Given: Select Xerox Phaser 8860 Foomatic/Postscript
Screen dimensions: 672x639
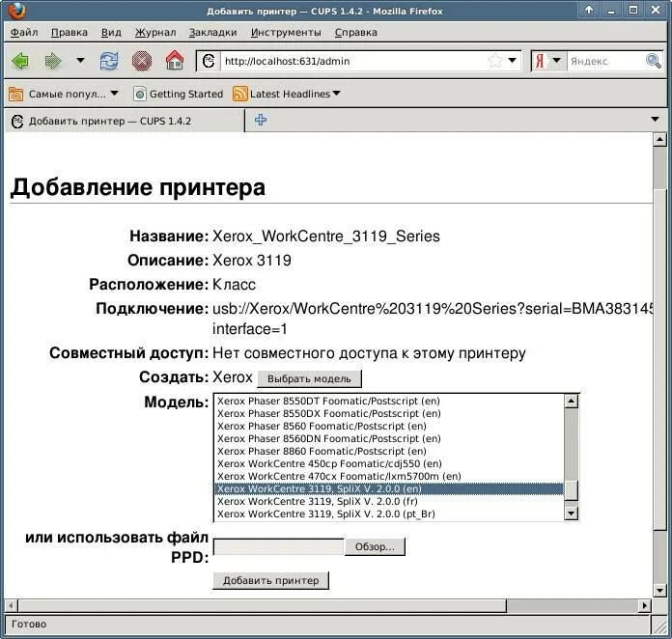Looking at the screenshot, I should (x=389, y=451).
